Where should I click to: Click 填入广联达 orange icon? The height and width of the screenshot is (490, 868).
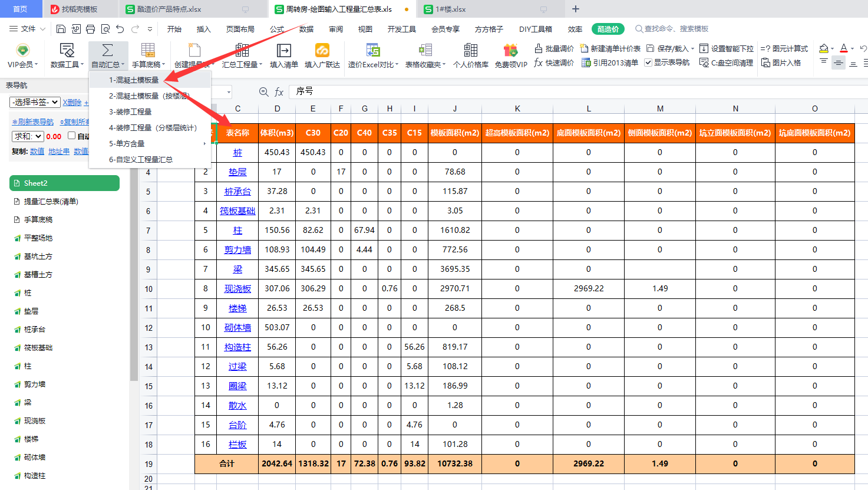pyautogui.click(x=322, y=50)
